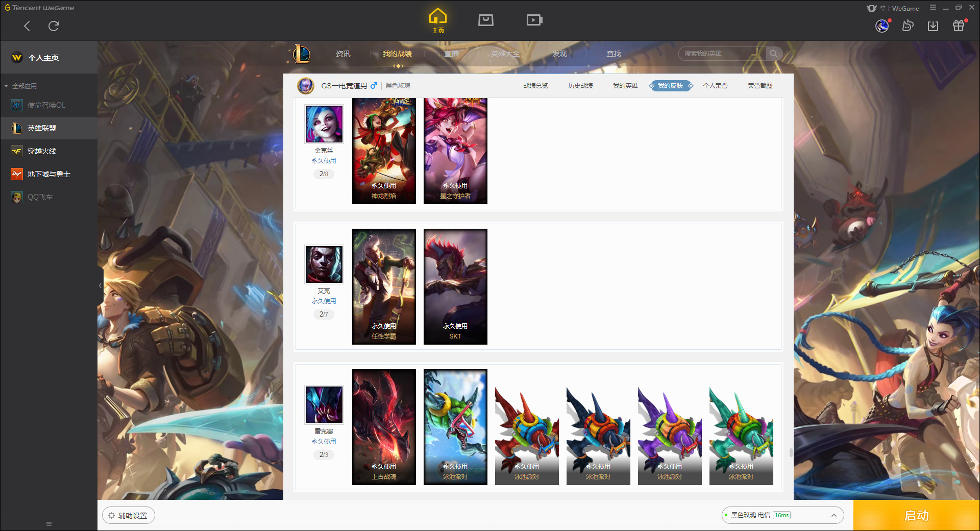Click the player profile avatar

tap(306, 86)
